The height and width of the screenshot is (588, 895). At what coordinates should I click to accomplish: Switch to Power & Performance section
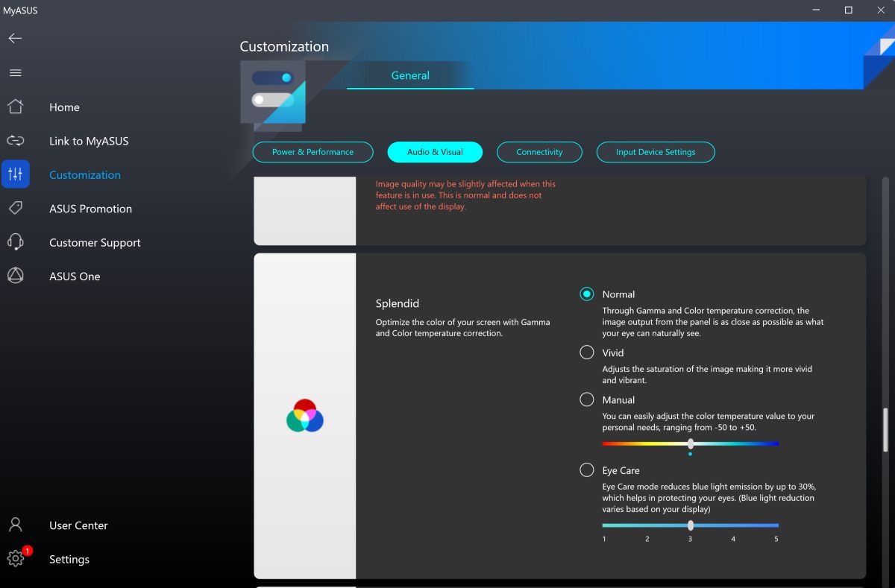(313, 152)
